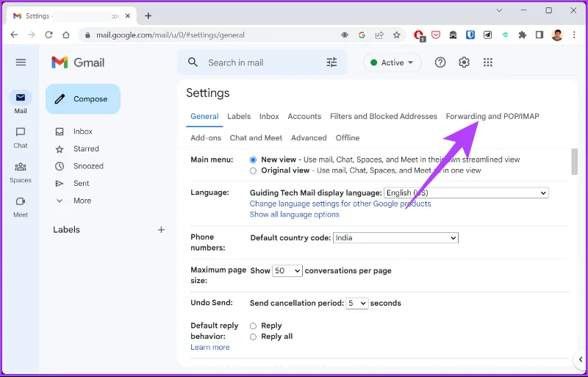
Task: Open the tab search chevron in title bar
Action: pos(499,10)
